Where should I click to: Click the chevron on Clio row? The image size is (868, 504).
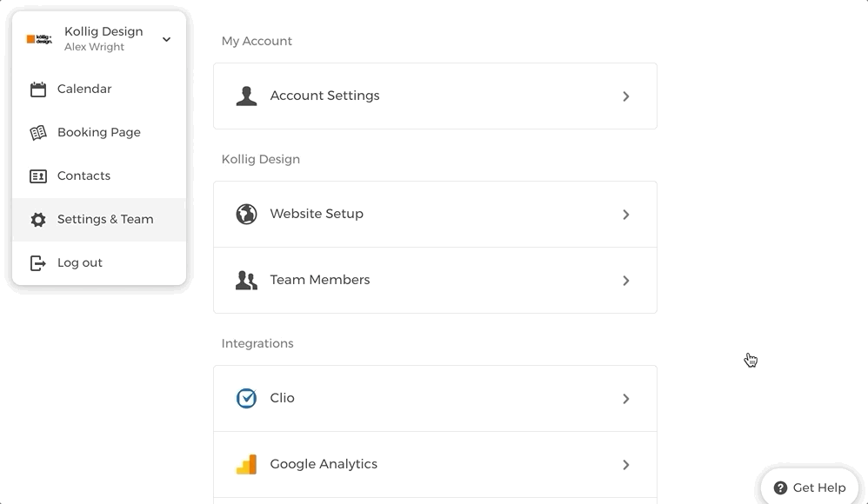point(626,399)
